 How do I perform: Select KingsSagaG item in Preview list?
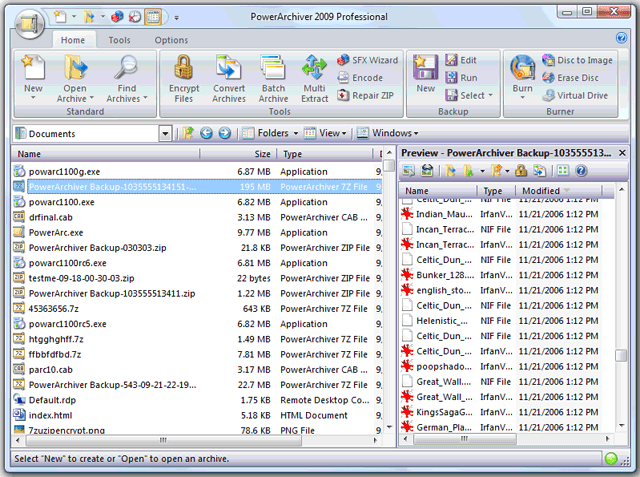pyautogui.click(x=501, y=412)
